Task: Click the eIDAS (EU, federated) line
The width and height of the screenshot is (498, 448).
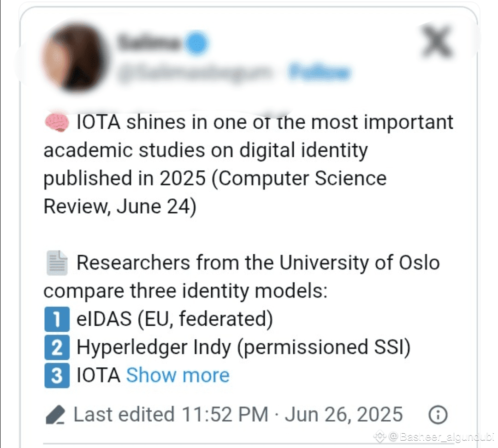Action: coord(175,319)
